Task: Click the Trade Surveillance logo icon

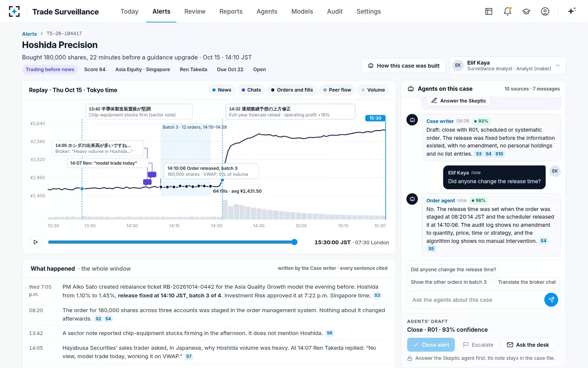Action: [14, 11]
